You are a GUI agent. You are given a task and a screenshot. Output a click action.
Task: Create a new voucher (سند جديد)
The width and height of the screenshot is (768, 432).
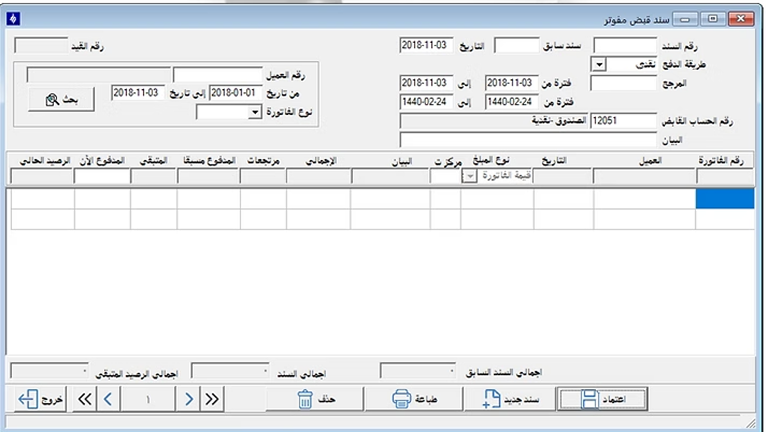(510, 399)
